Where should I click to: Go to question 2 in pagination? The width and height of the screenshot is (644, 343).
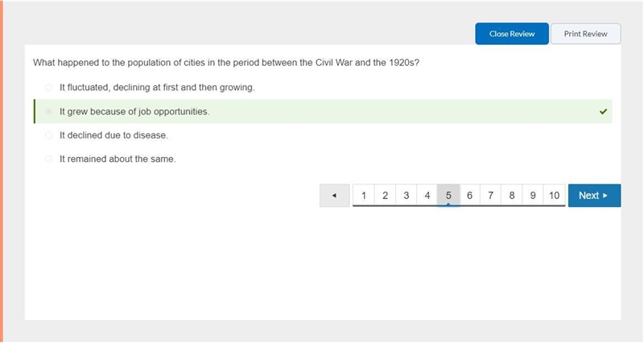point(385,196)
